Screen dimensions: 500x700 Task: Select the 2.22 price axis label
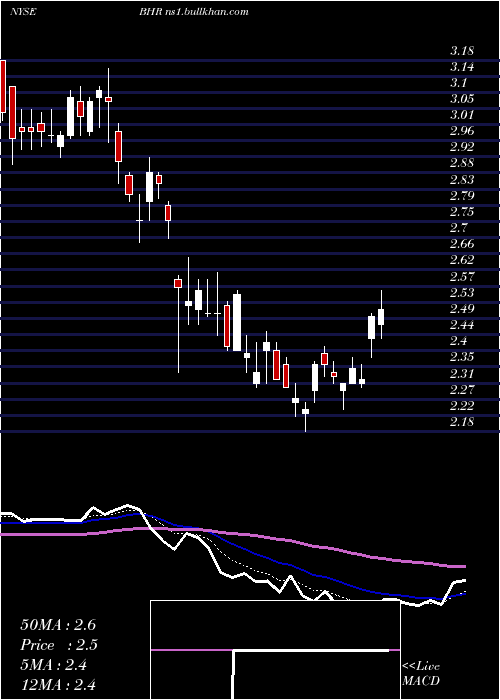[462, 406]
